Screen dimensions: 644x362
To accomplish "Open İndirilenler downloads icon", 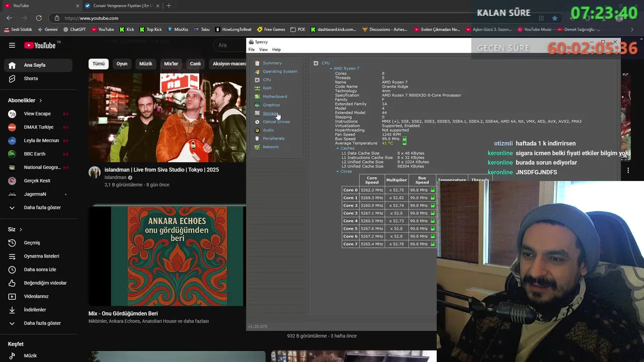I will pyautogui.click(x=12, y=310).
